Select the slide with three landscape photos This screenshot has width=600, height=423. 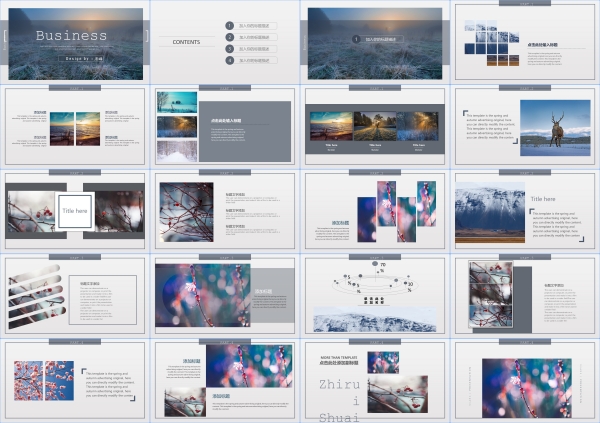click(375, 126)
